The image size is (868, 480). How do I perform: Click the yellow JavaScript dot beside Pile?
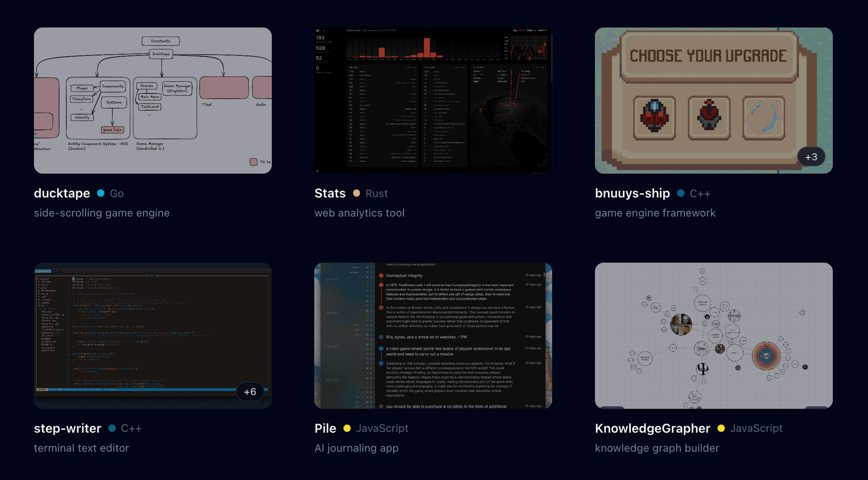[x=347, y=428]
